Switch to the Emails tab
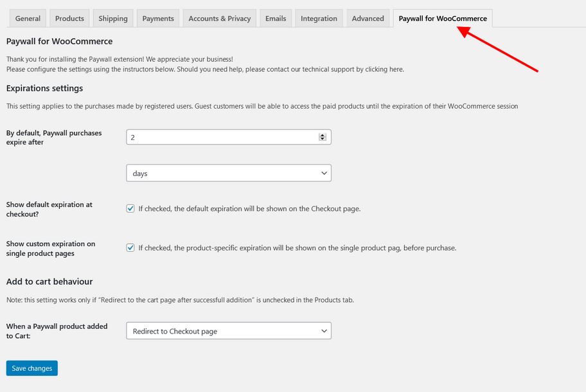 (x=276, y=18)
